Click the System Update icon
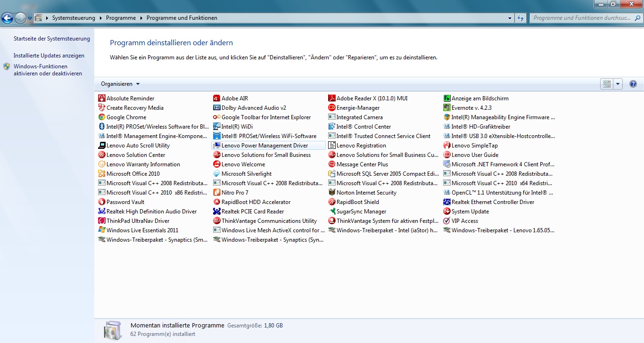Screen dimensions: 644x343 pos(446,212)
